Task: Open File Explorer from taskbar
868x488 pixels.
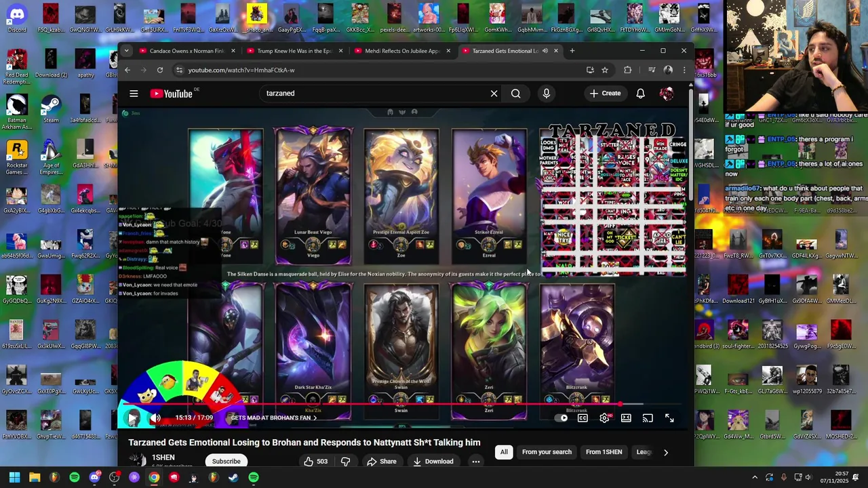Action: click(x=35, y=477)
